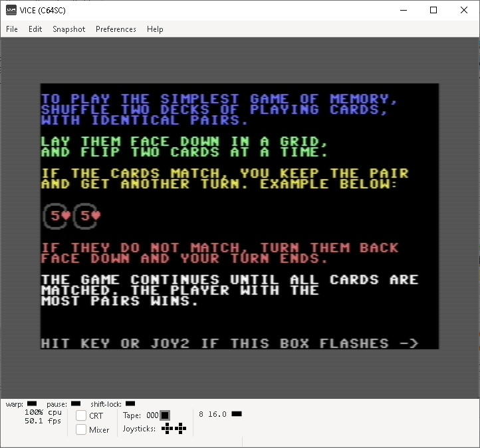
Task: Toggle the warp indicator LED
Action: [32, 403]
